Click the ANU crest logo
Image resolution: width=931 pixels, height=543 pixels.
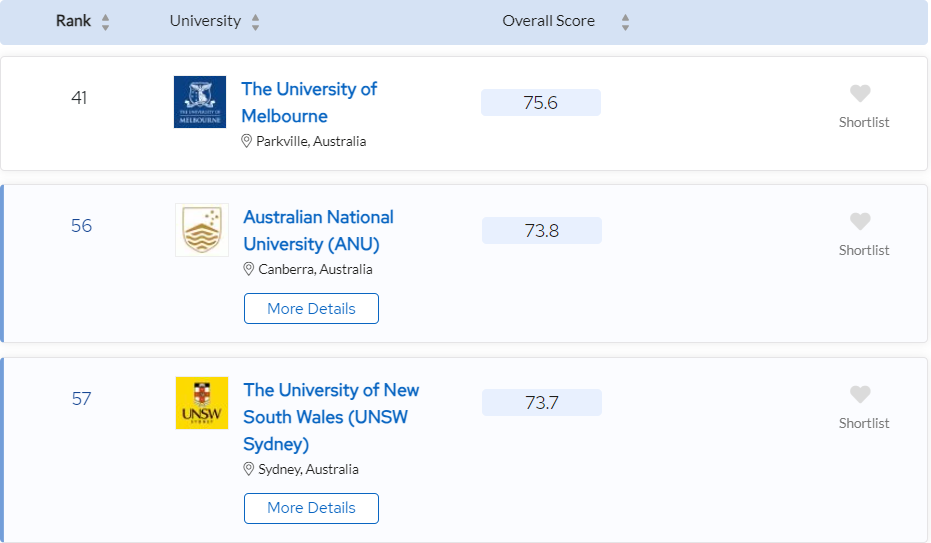[202, 230]
